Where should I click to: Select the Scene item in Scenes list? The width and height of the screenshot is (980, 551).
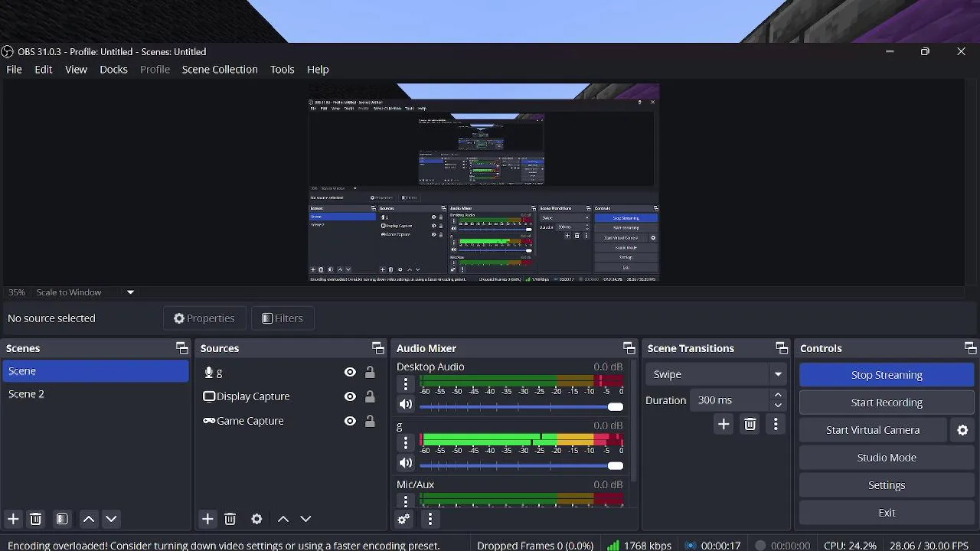[95, 371]
